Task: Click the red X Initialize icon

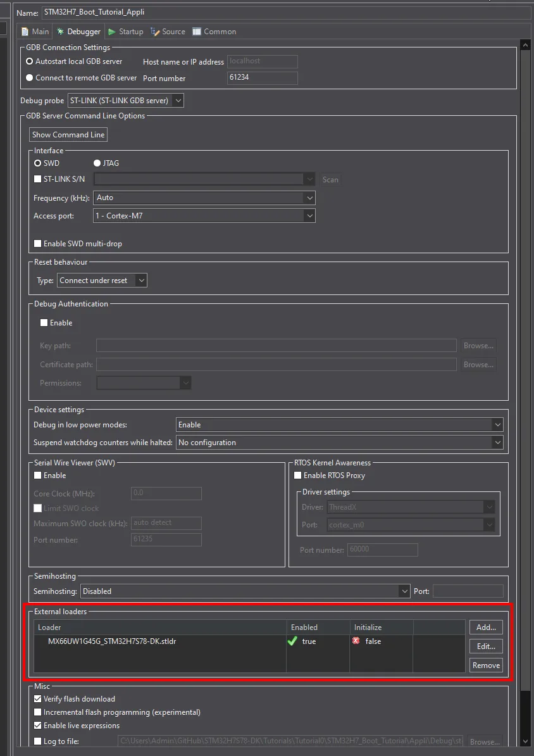Action: pyautogui.click(x=356, y=641)
